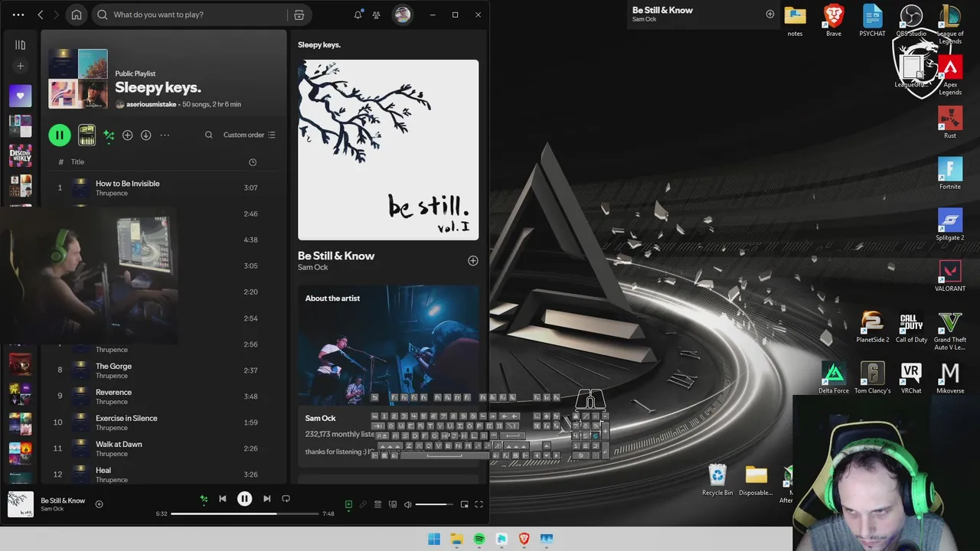Toggle Smart Shuffle in the playlist header
This screenshot has width=980, height=551.
click(x=109, y=135)
